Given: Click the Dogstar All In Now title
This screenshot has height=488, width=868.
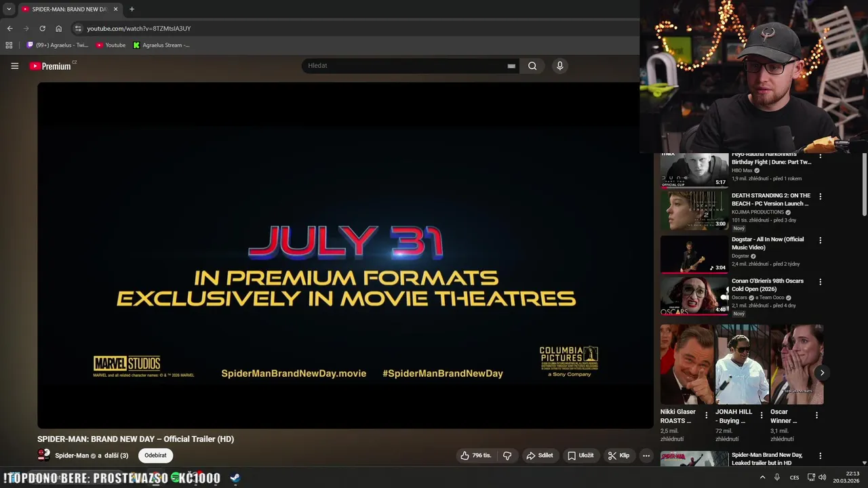Looking at the screenshot, I should click(768, 243).
